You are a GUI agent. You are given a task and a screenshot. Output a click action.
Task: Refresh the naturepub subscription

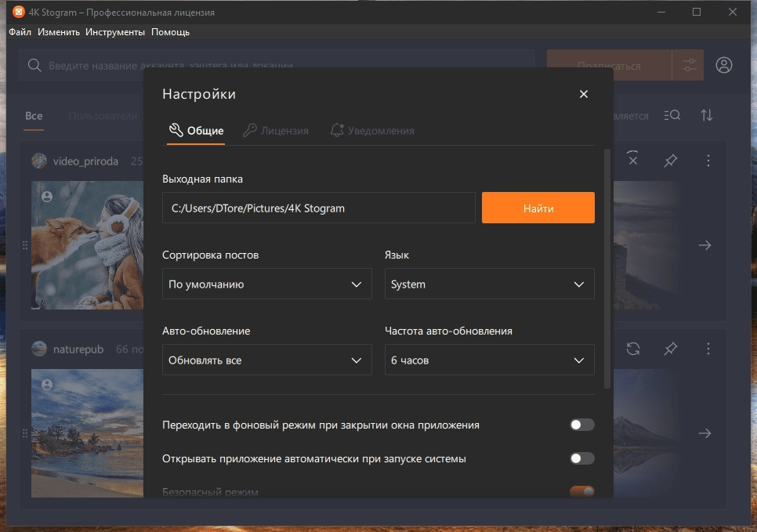pyautogui.click(x=633, y=349)
